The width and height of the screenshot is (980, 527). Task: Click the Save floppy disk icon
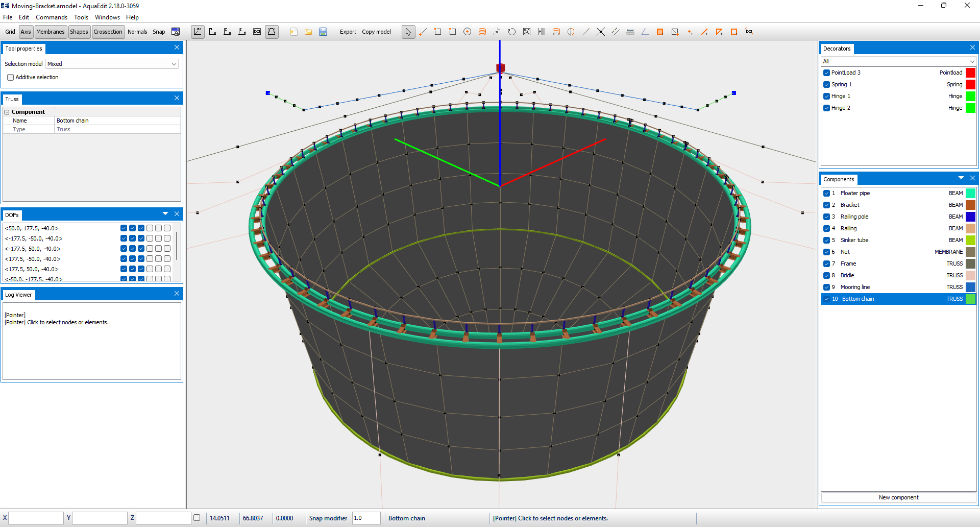323,32
